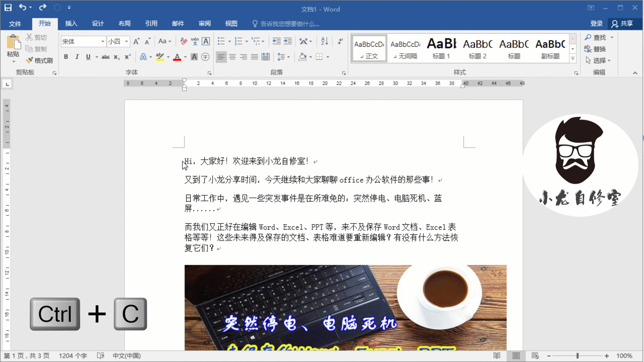Increase font size with grow font icon
The height and width of the screenshot is (362, 644).
pyautogui.click(x=136, y=41)
